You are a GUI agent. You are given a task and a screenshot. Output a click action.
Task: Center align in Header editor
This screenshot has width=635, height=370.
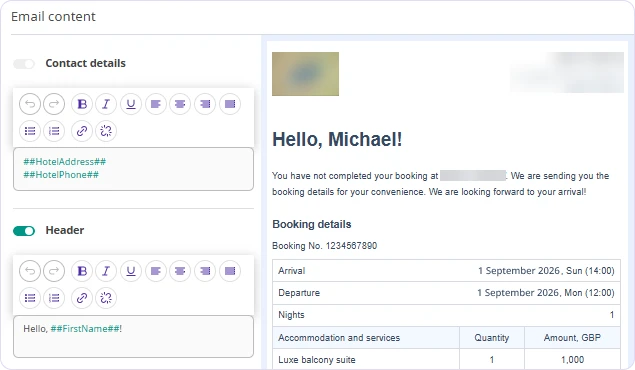coord(180,271)
